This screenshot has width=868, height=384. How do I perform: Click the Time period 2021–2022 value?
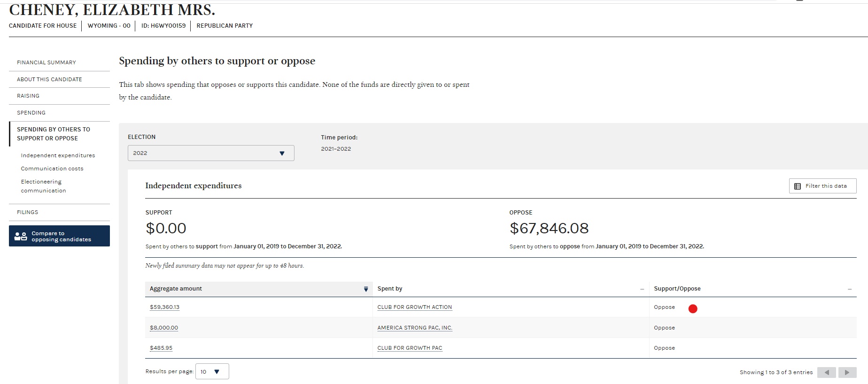[x=336, y=149]
